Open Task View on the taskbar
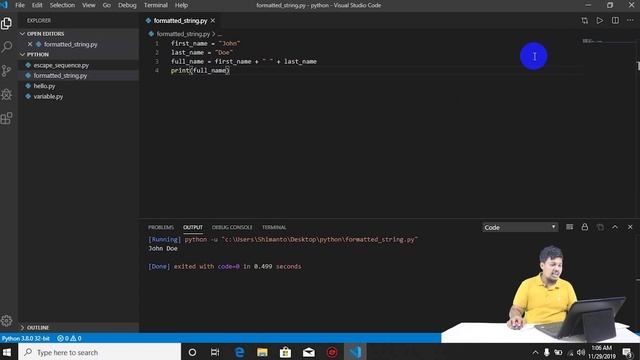 click(x=215, y=352)
